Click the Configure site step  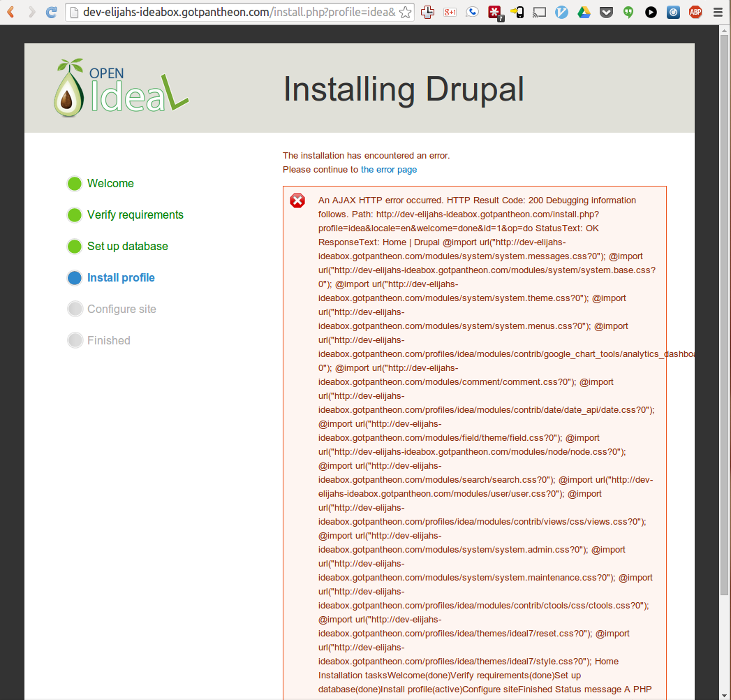point(121,309)
